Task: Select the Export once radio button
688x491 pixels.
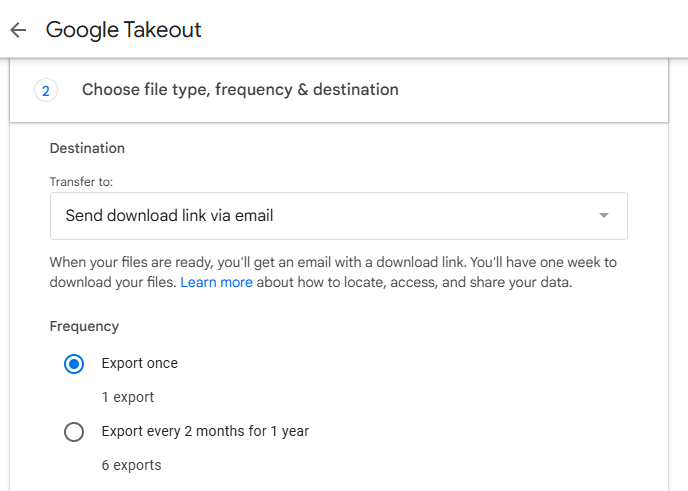Action: tap(74, 364)
